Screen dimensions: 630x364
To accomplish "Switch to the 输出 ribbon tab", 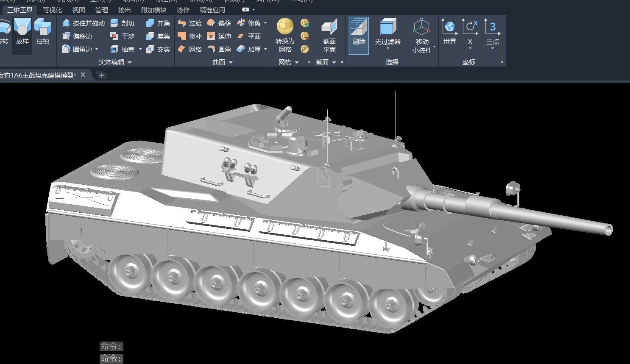I will click(x=124, y=10).
